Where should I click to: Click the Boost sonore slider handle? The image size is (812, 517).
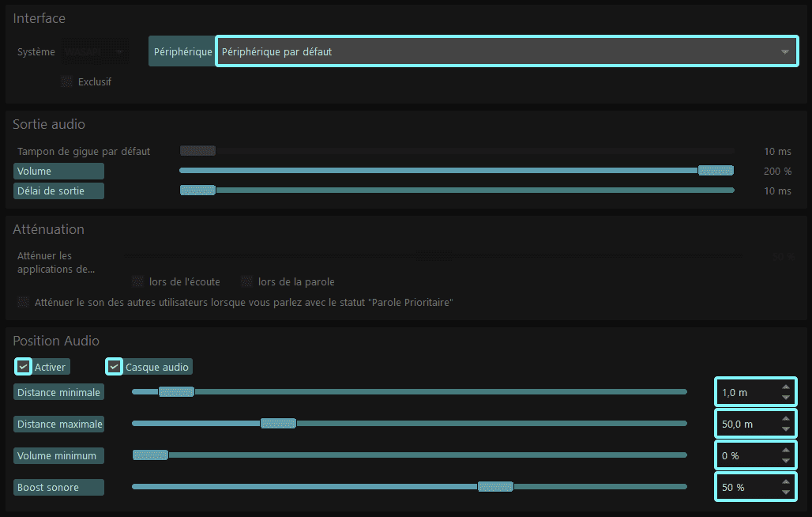pos(495,487)
